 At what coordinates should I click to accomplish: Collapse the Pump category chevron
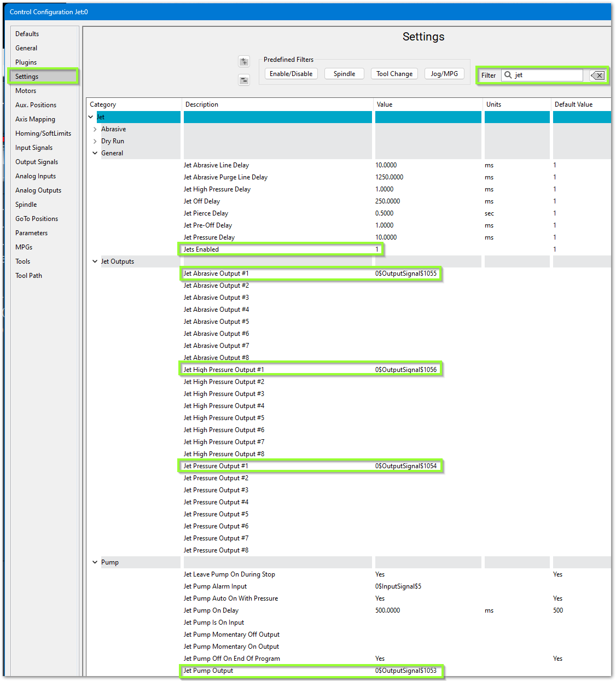click(95, 562)
